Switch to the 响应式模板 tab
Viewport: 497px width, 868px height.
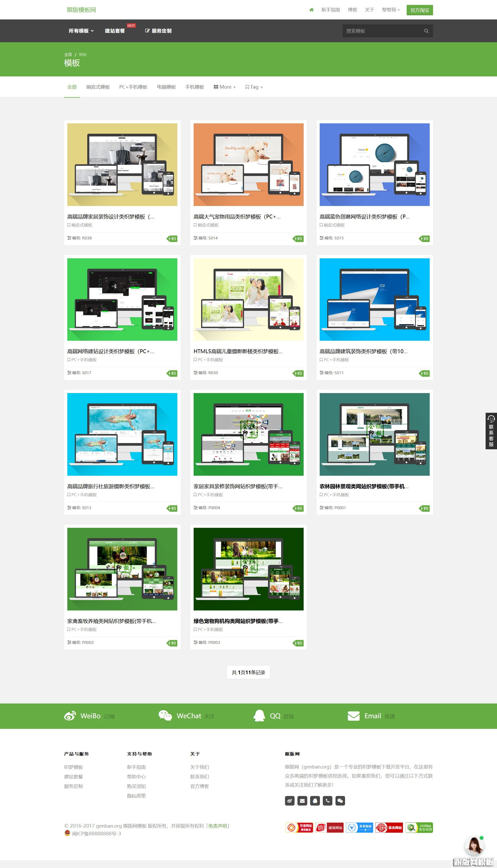[x=98, y=87]
